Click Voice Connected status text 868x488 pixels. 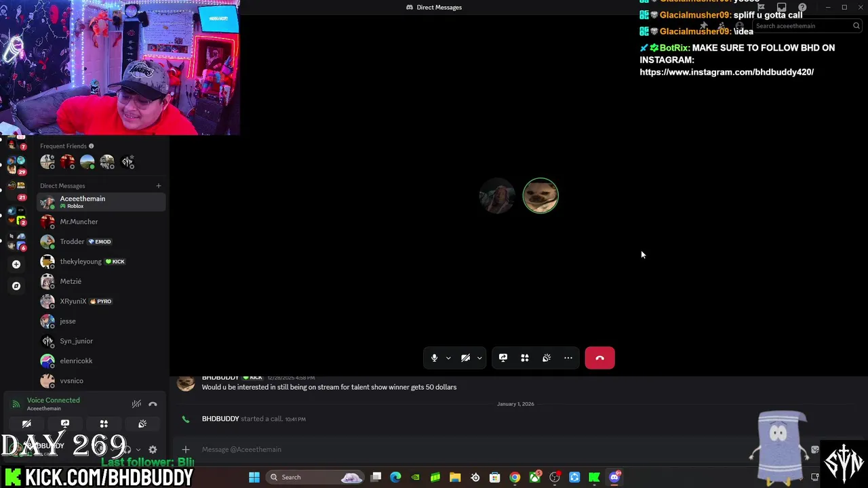[54, 401]
